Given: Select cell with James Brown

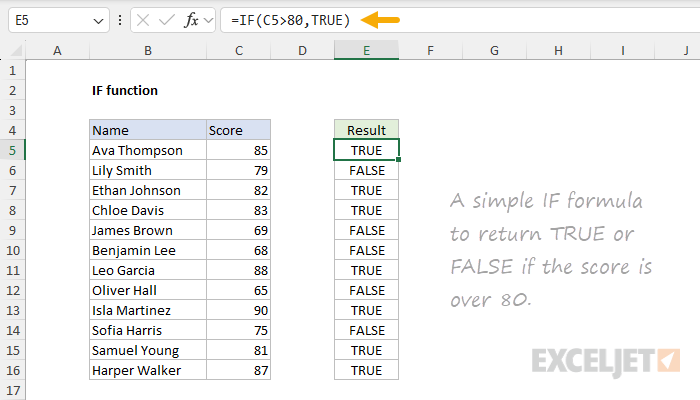Looking at the screenshot, I should (x=148, y=230).
